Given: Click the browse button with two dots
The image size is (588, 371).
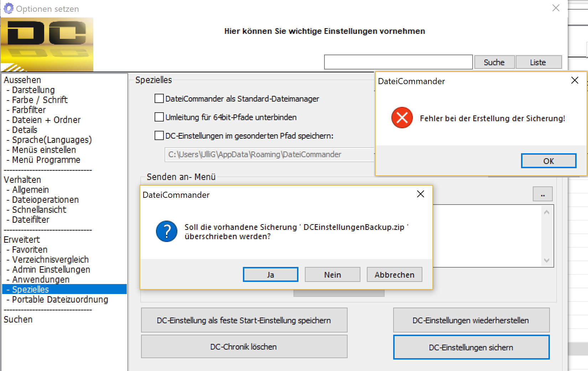Looking at the screenshot, I should 542,194.
